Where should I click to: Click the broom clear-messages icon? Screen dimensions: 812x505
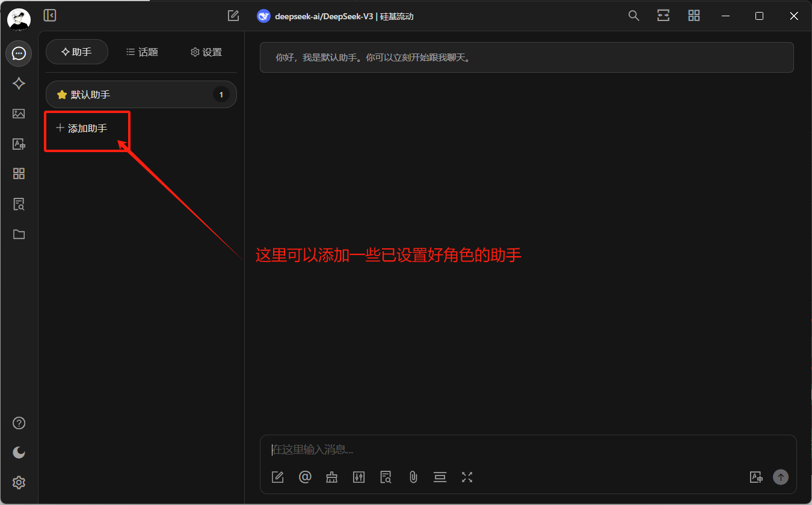click(332, 477)
